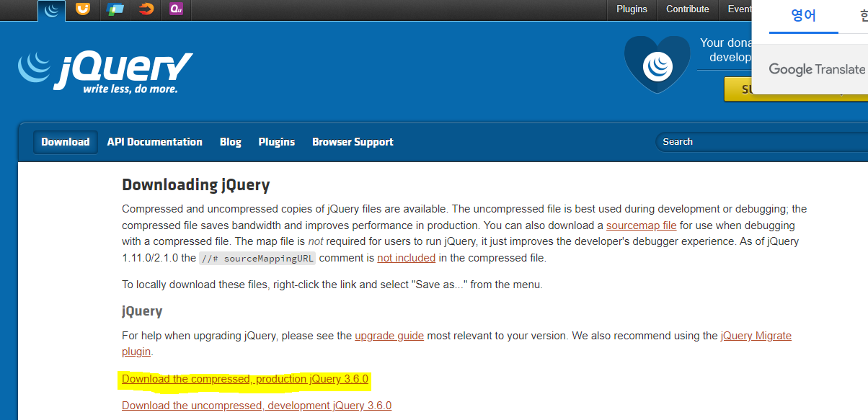The image size is (868, 420).
Task: Select the Download navigation tab
Action: point(66,142)
